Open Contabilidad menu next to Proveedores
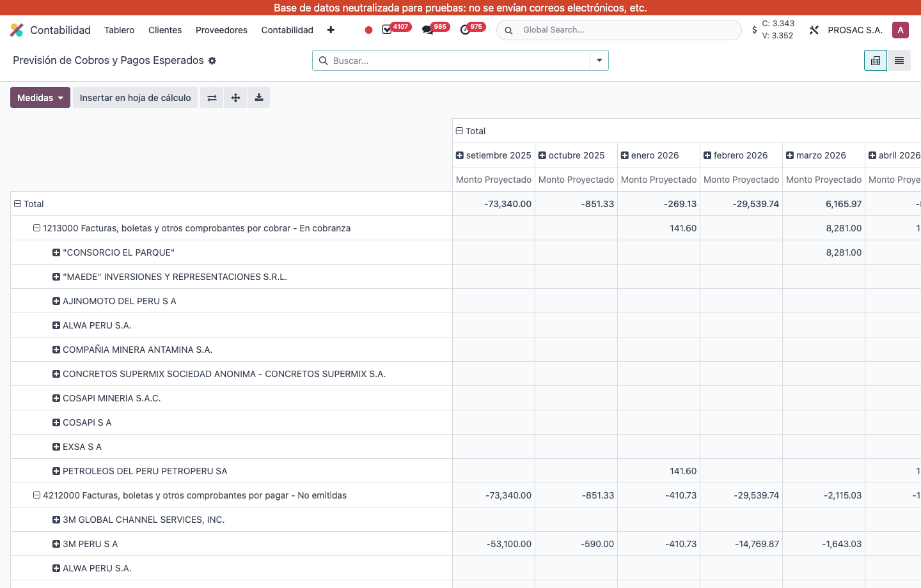 pyautogui.click(x=287, y=30)
